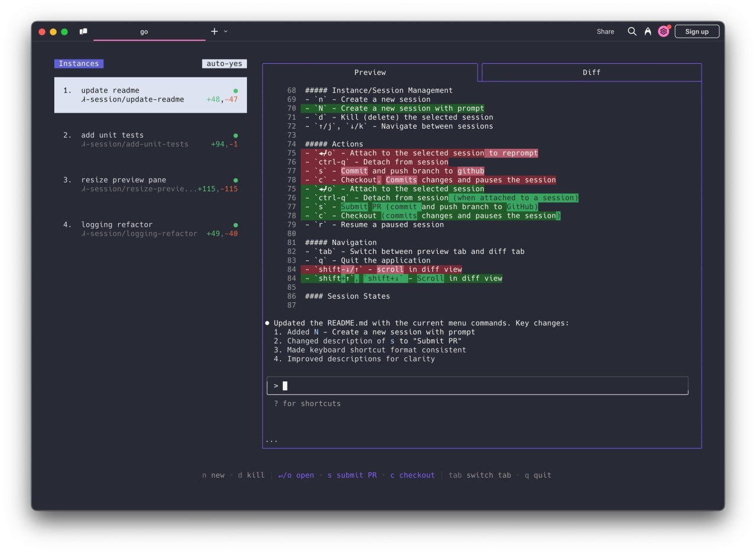The image size is (756, 552).
Task: Click the added line "Create a new session with prompt"
Action: 393,109
